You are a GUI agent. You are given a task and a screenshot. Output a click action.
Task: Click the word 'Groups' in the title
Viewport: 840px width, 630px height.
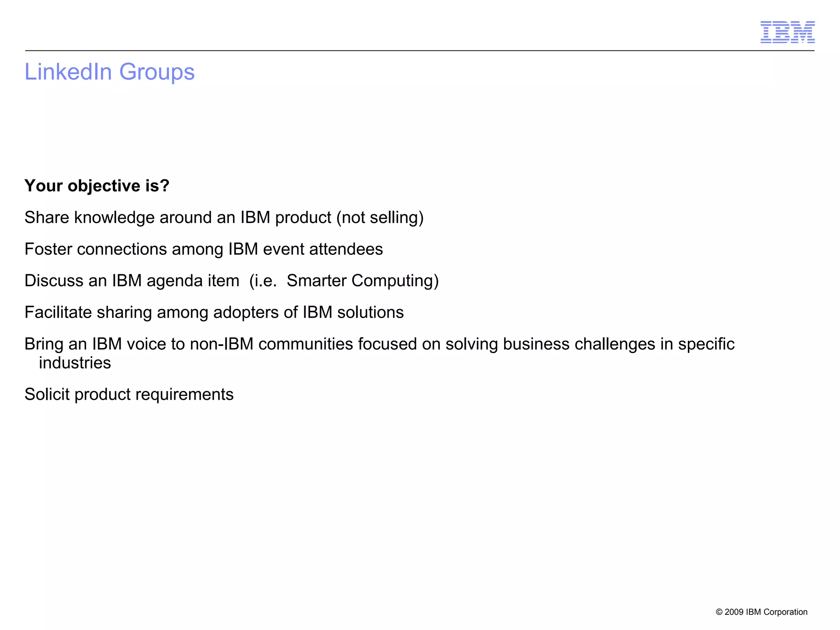pos(157,72)
